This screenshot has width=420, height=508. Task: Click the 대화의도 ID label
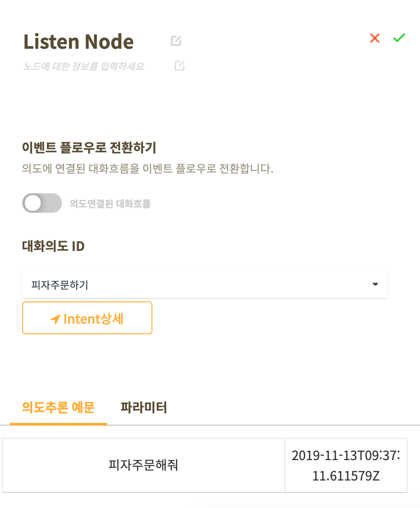pos(54,246)
